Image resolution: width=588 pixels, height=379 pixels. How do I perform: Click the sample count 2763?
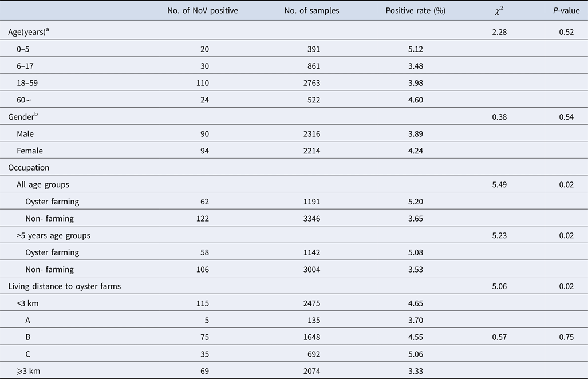[x=310, y=83]
